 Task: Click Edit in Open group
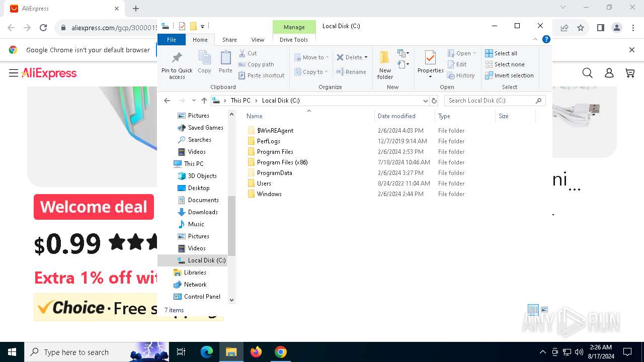[457, 64]
